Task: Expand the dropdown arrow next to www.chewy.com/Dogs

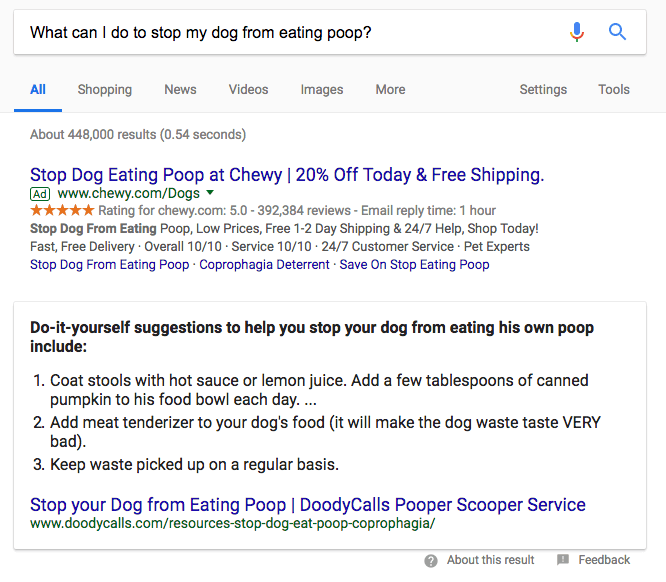Action: (x=210, y=193)
